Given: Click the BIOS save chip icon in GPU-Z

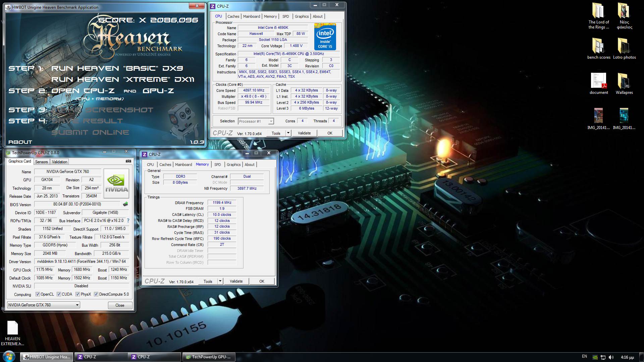Looking at the screenshot, I should click(x=125, y=204).
